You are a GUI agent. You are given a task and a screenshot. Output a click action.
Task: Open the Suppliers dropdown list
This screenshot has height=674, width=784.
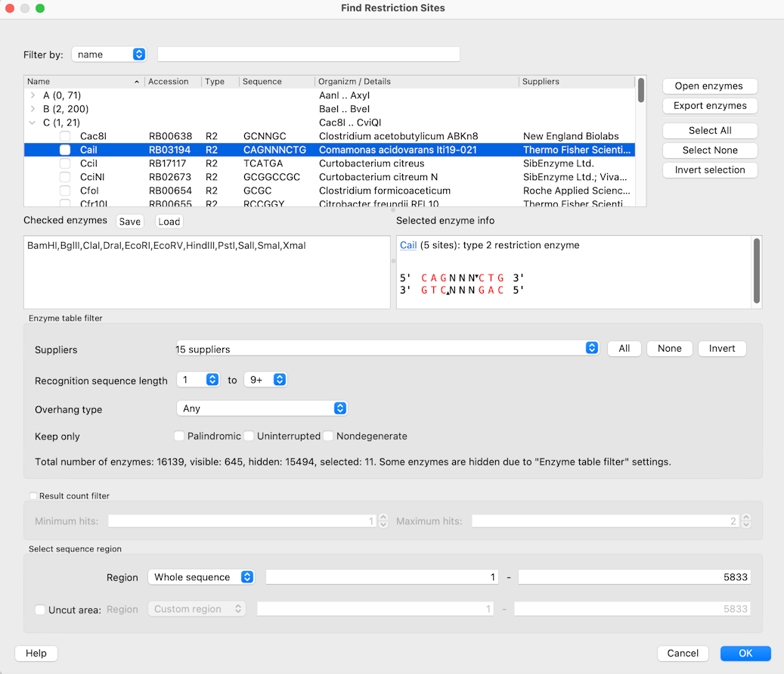click(x=386, y=349)
